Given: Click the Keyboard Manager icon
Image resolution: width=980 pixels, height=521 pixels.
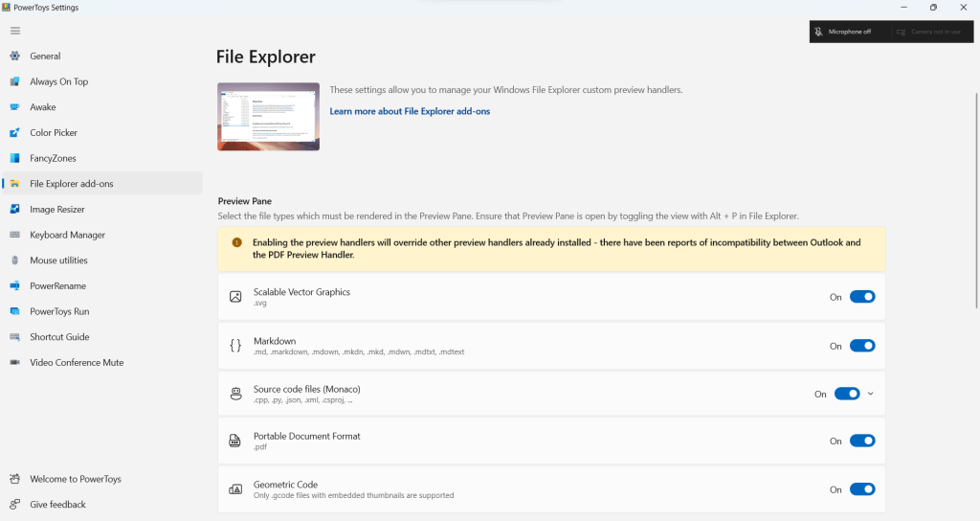Looking at the screenshot, I should [15, 235].
